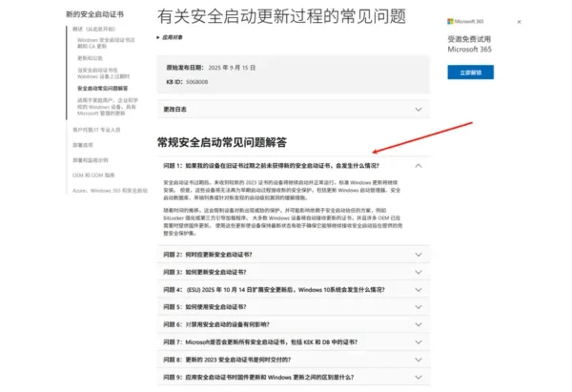Screen dimensions: 572x392
Task: Select the bold 安全启动常见问题解答 sidebar item
Action: pyautogui.click(x=103, y=89)
